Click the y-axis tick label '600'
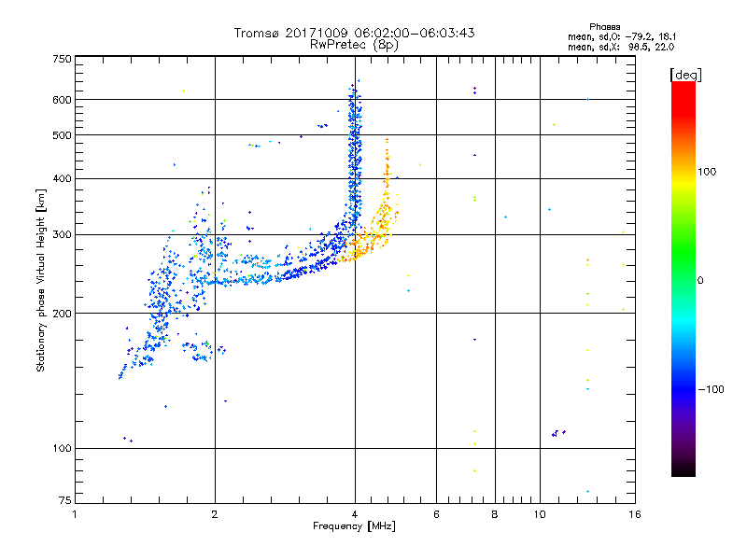 click(62, 100)
